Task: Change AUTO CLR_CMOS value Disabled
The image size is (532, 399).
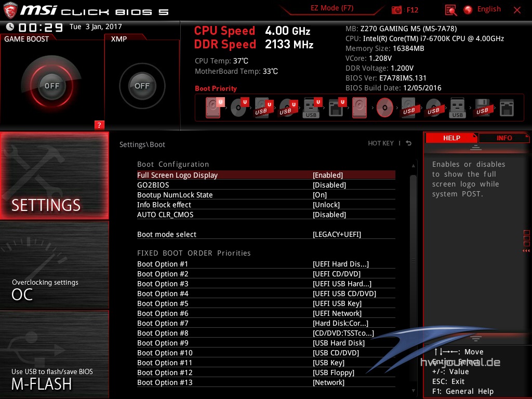Action: (329, 215)
